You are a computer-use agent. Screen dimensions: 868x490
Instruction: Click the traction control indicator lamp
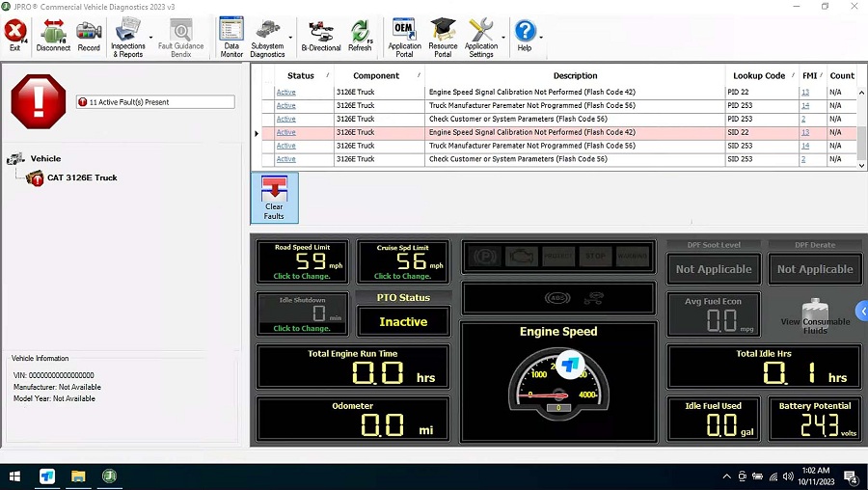click(x=593, y=298)
